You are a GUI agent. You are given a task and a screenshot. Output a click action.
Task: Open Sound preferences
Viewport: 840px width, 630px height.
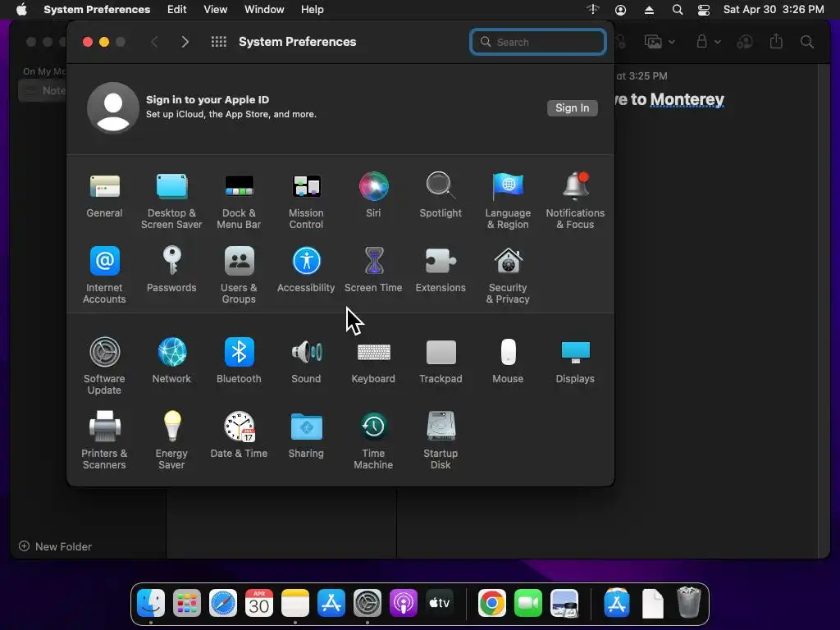pos(306,361)
